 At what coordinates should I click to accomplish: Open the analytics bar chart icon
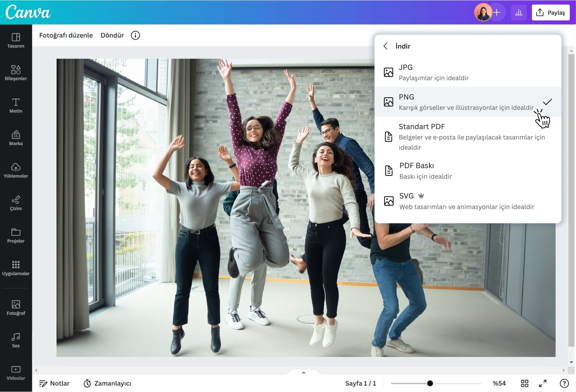(519, 12)
